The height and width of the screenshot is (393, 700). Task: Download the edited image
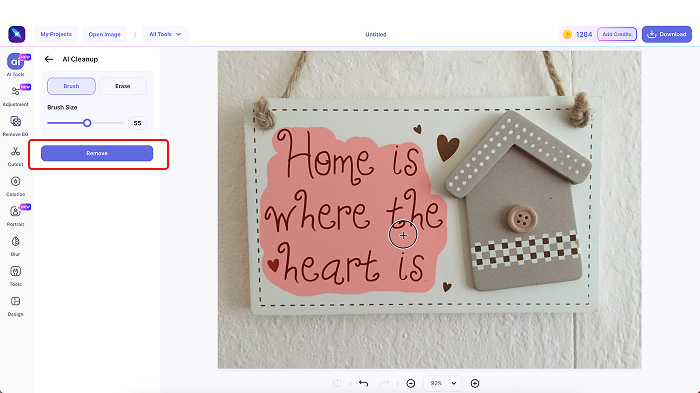click(667, 34)
